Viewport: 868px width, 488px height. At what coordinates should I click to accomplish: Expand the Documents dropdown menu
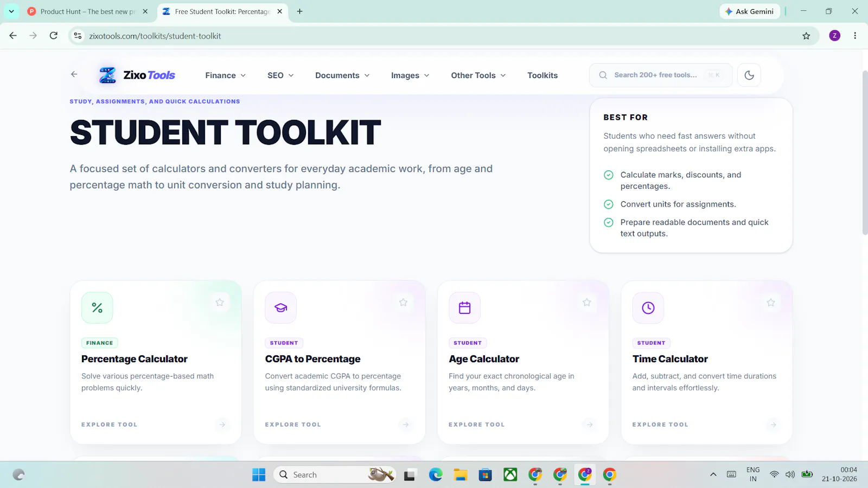[342, 75]
